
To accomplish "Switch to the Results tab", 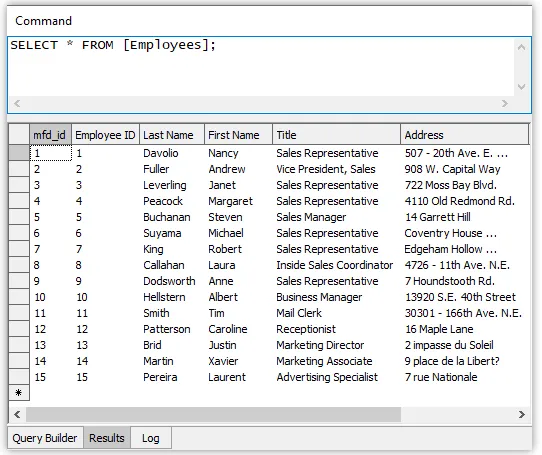I will click(x=106, y=438).
